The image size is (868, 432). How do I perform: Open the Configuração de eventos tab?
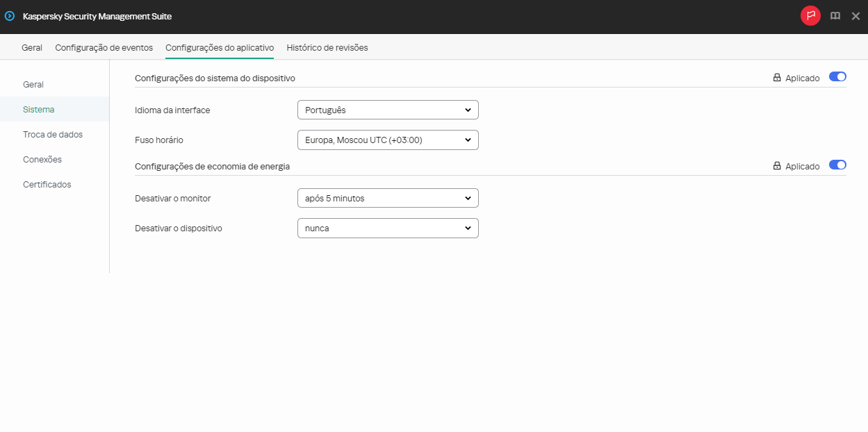click(x=104, y=47)
